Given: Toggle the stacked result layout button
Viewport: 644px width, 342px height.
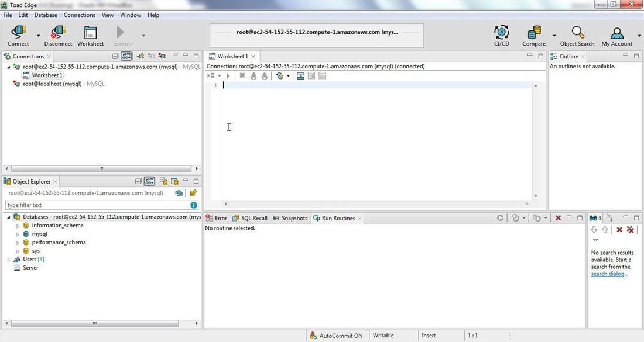Looking at the screenshot, I should (323, 75).
